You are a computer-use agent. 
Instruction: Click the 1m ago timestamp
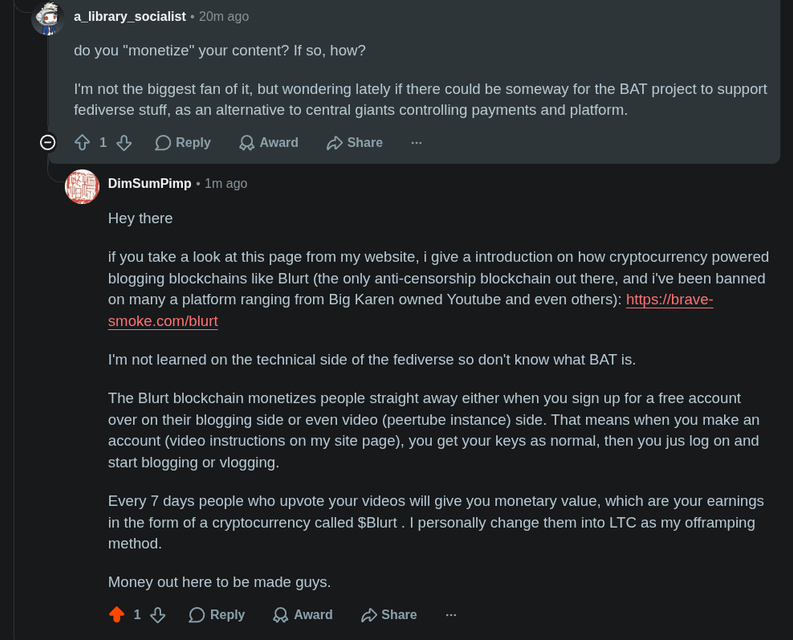[x=226, y=184]
